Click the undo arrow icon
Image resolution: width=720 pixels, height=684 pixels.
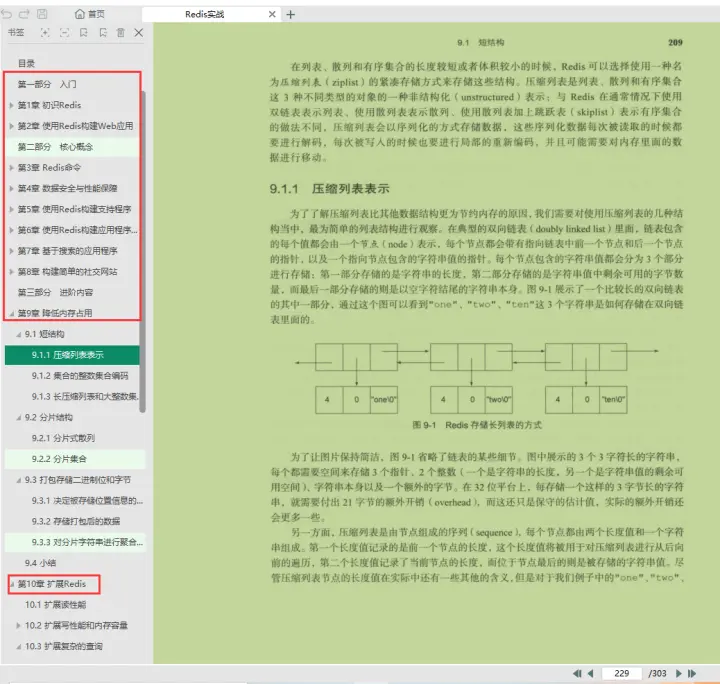coord(6,14)
